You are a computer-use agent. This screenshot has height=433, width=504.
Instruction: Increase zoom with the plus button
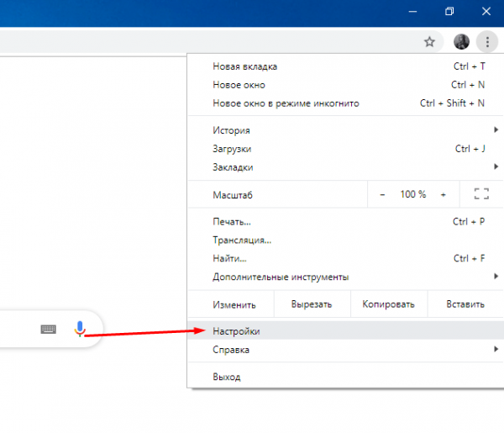point(443,194)
